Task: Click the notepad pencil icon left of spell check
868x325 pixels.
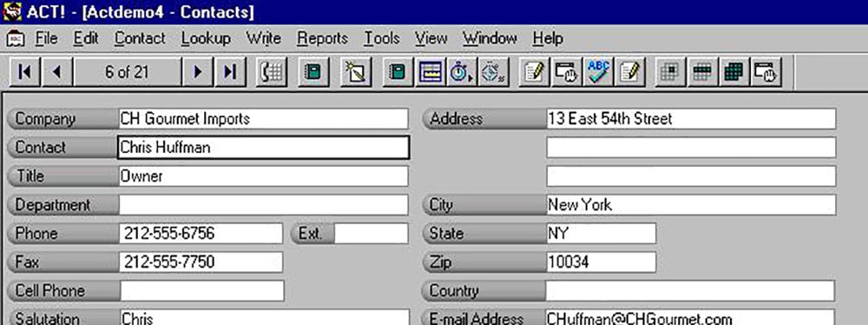Action: [x=535, y=72]
